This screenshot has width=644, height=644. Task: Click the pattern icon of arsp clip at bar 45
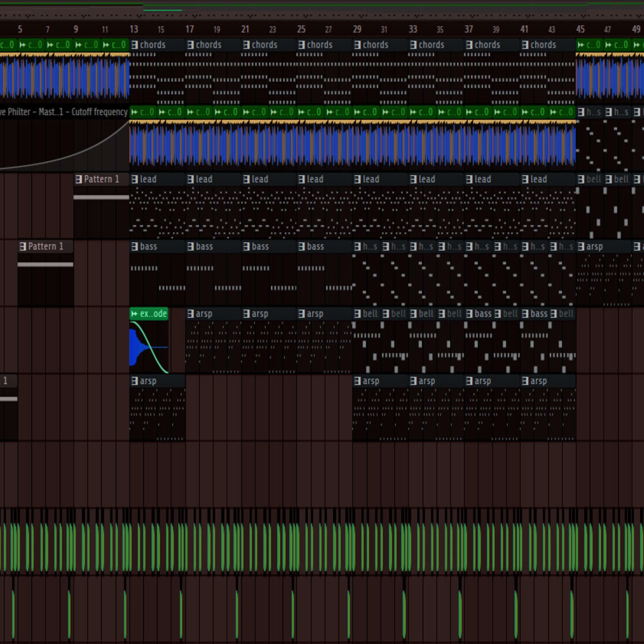pos(581,247)
